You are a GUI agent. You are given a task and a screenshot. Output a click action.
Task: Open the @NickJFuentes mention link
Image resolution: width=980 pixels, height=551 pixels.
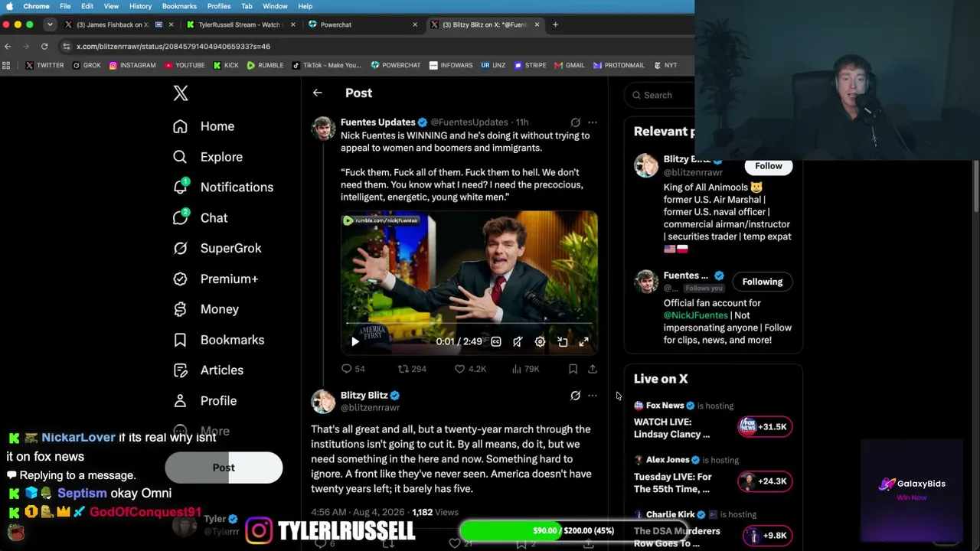696,315
